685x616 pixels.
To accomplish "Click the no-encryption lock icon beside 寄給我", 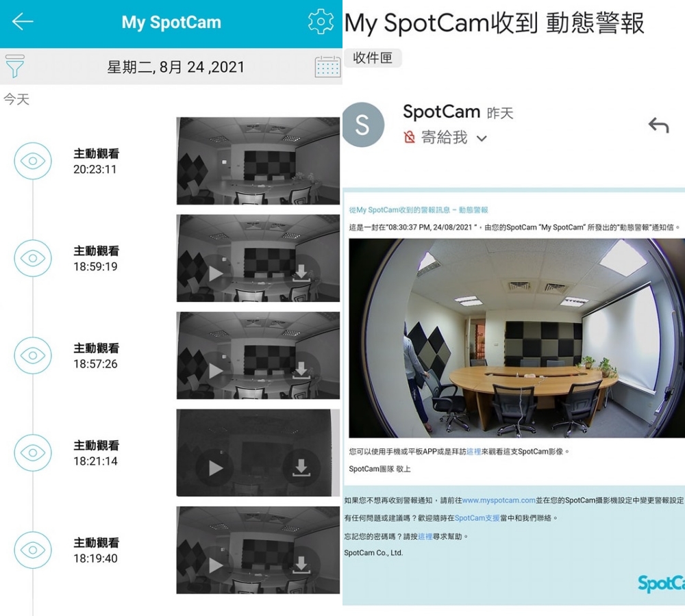I will click(410, 138).
